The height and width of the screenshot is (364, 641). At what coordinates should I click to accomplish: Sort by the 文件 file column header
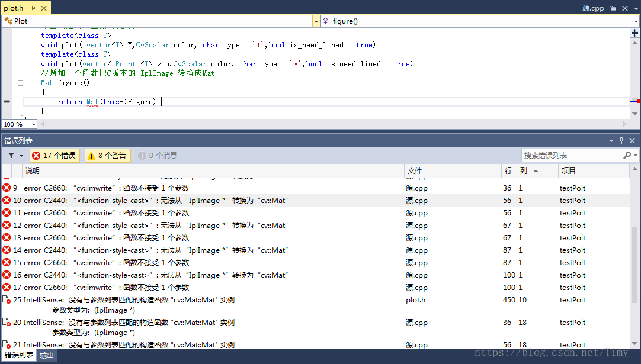pyautogui.click(x=453, y=171)
